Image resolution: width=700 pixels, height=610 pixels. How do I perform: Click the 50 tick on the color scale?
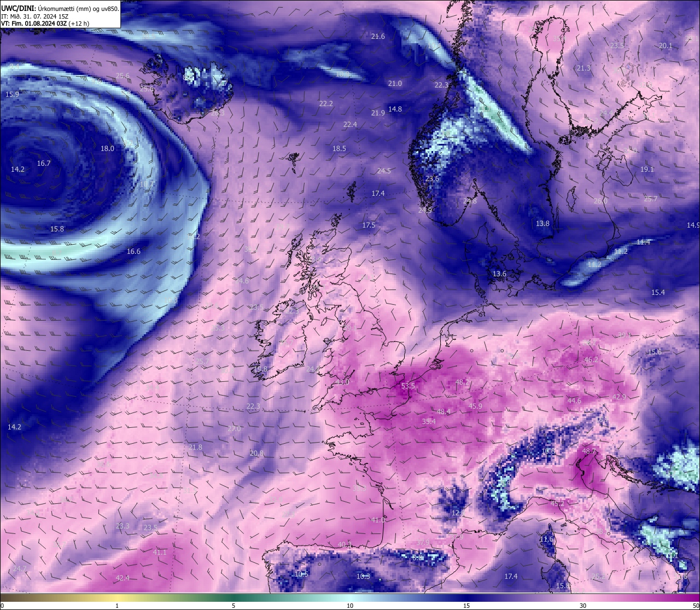(x=696, y=606)
